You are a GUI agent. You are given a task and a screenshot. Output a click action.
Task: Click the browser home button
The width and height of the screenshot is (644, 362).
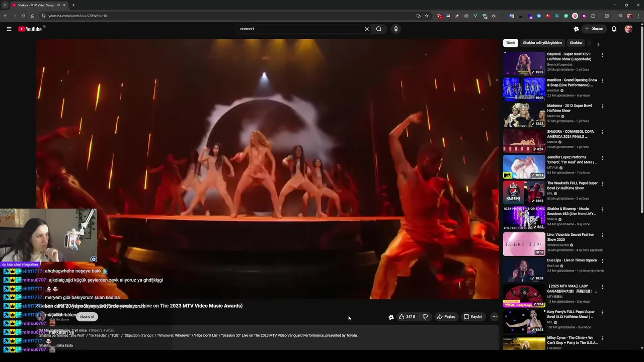[33, 16]
